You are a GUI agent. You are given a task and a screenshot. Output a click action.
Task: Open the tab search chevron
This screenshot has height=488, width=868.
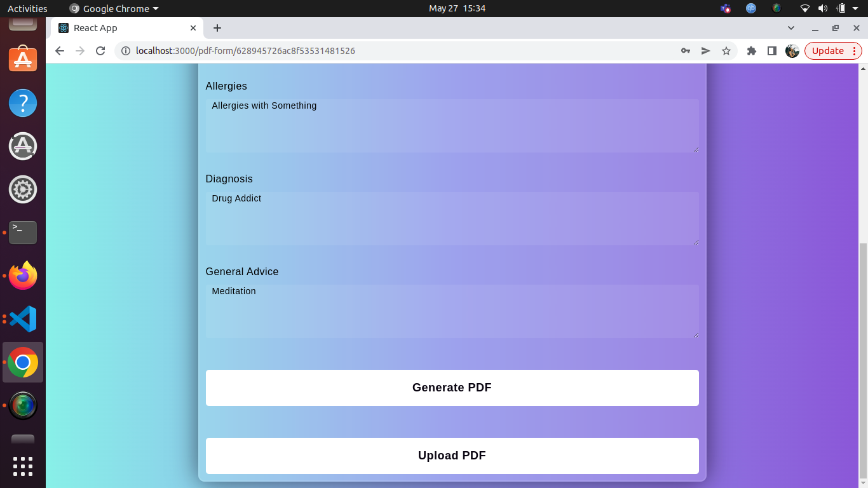pyautogui.click(x=791, y=28)
